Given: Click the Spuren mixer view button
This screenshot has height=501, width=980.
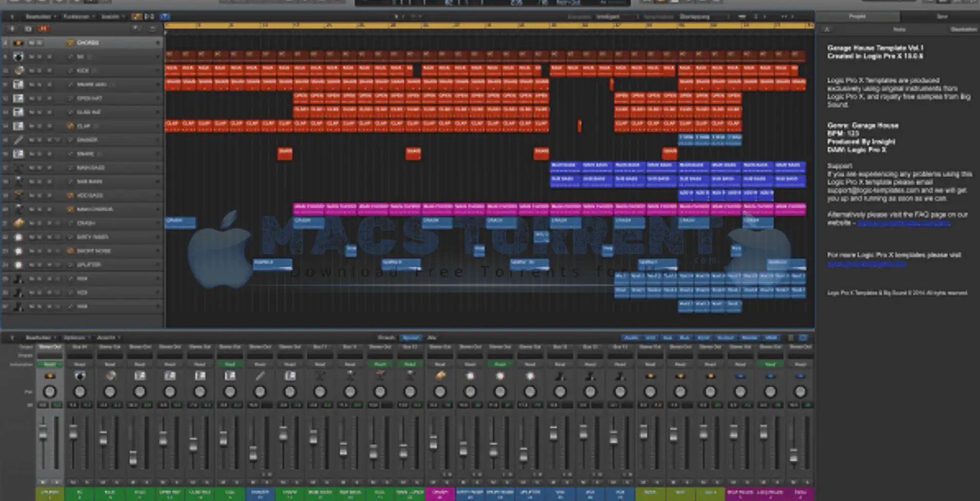Looking at the screenshot, I should pyautogui.click(x=411, y=337).
